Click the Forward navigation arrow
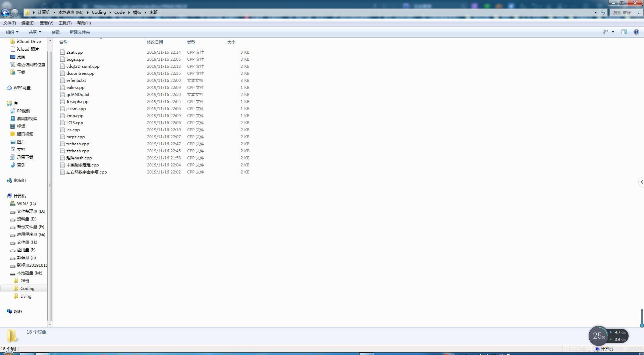Viewport: 644px width, 355px height. pyautogui.click(x=14, y=13)
